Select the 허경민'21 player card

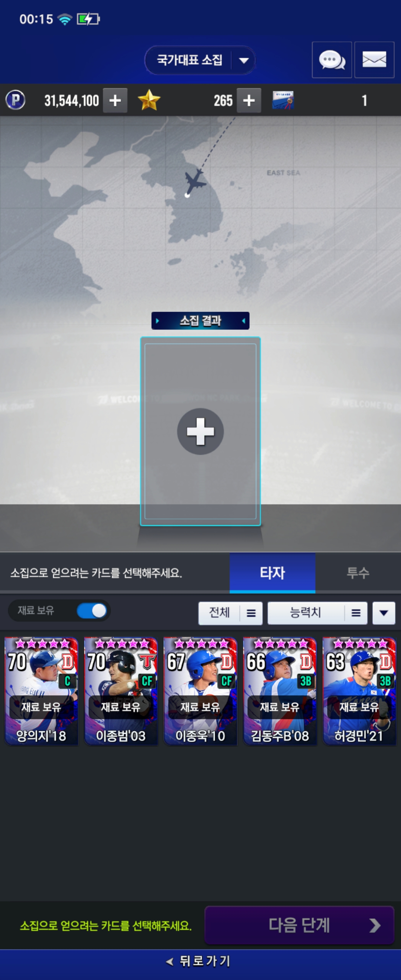pyautogui.click(x=359, y=691)
